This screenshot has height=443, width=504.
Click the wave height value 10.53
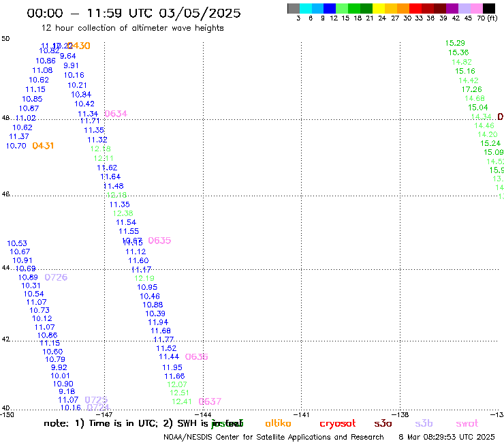[x=17, y=243]
